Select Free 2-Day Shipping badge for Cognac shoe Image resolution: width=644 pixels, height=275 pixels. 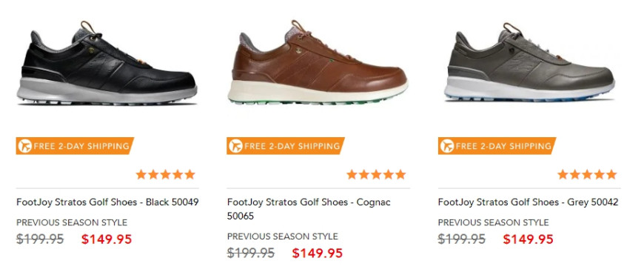(286, 146)
